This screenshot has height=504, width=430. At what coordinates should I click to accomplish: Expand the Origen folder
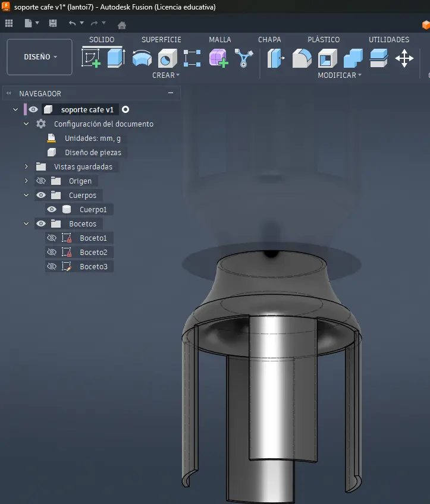pos(26,181)
